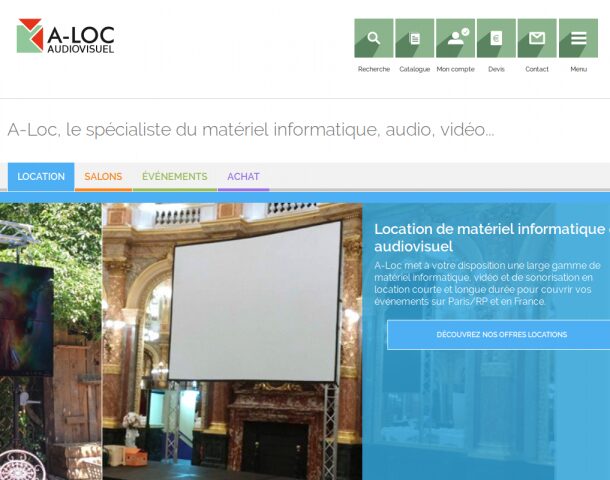Click the 'Recherche' text label
Image resolution: width=610 pixels, height=480 pixels.
click(373, 69)
